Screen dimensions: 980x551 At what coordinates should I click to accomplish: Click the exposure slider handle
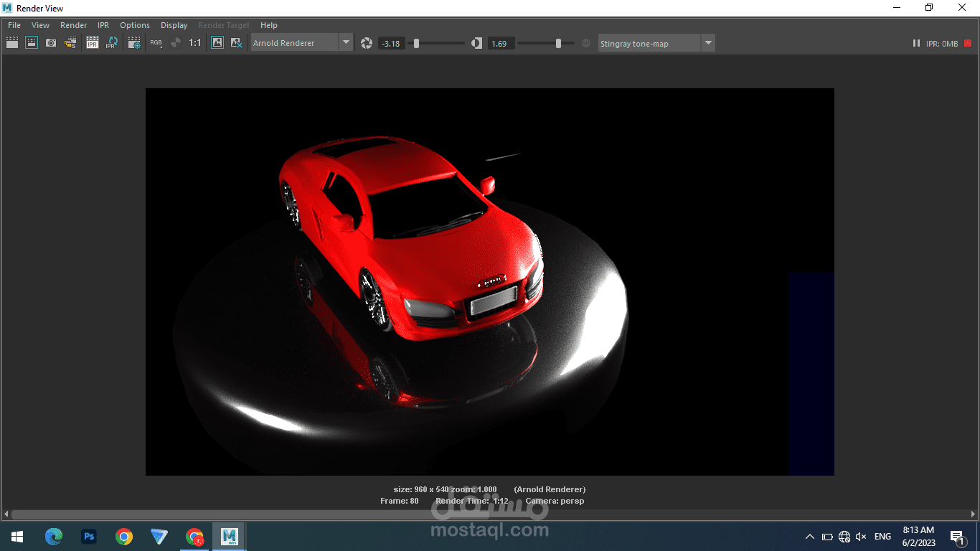[x=416, y=43]
